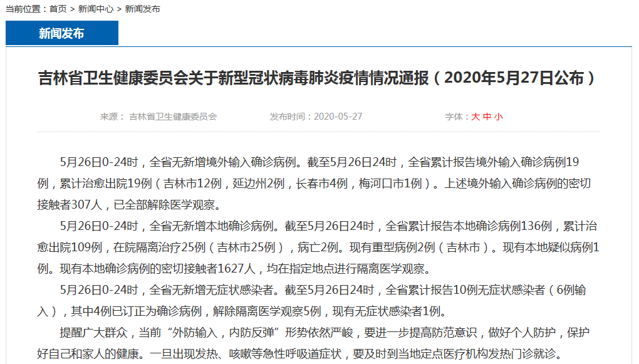Click 新闻发布 in the breadcrumb path

click(142, 9)
